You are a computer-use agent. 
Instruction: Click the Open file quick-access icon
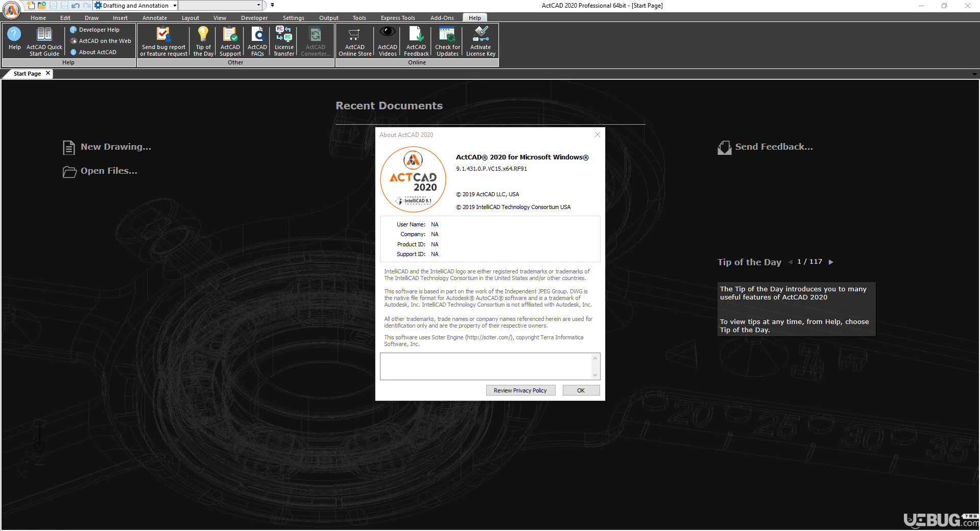[x=42, y=5]
